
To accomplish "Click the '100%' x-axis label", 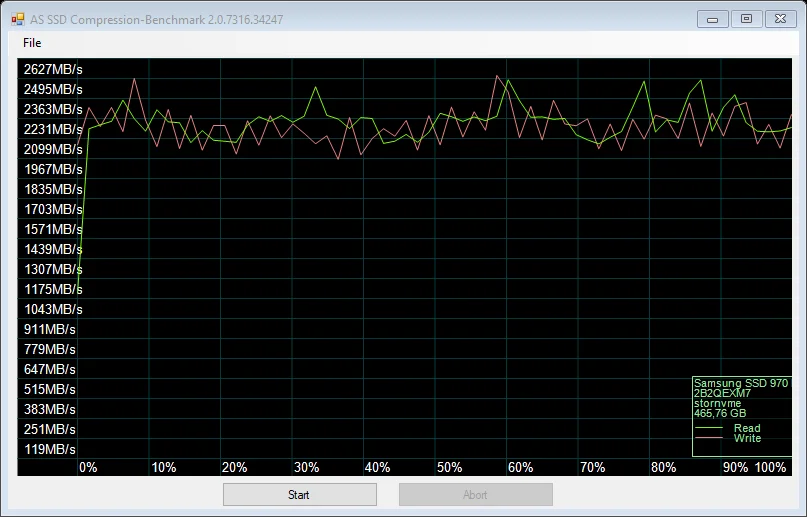I will click(770, 468).
